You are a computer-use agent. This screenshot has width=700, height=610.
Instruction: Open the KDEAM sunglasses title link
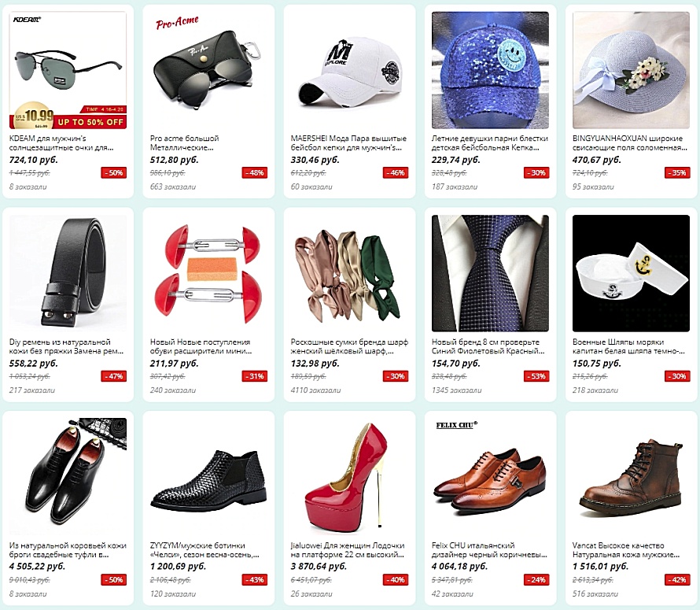click(x=61, y=143)
